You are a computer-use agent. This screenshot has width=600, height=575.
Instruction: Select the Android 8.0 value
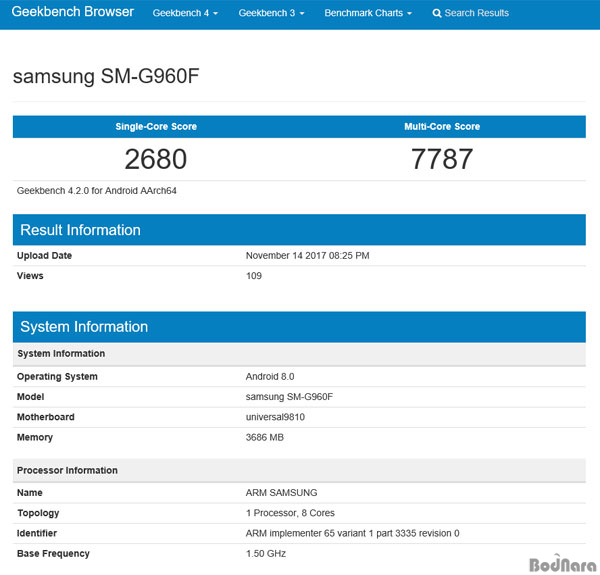click(270, 376)
